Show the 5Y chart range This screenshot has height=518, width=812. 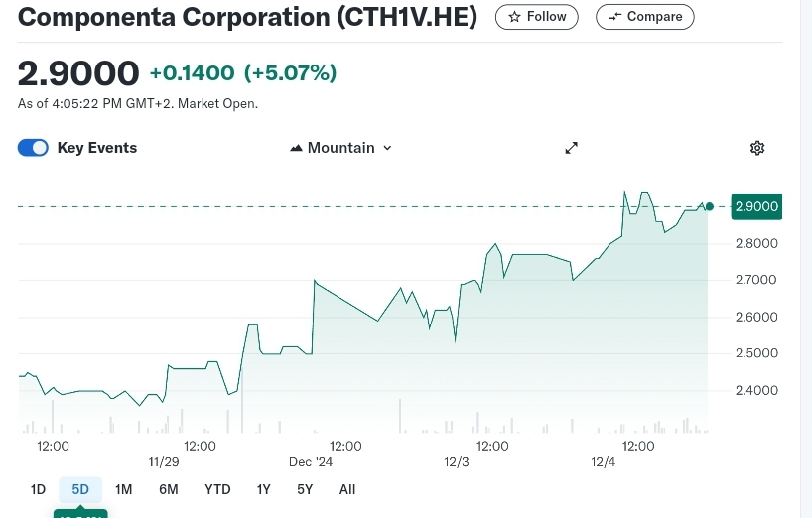pyautogui.click(x=305, y=489)
